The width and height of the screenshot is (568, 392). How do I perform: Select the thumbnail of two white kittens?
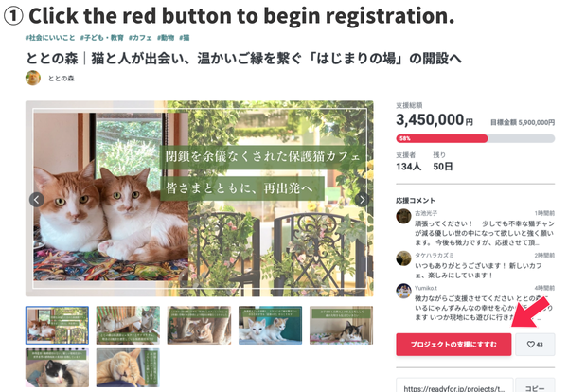pyautogui.click(x=270, y=326)
